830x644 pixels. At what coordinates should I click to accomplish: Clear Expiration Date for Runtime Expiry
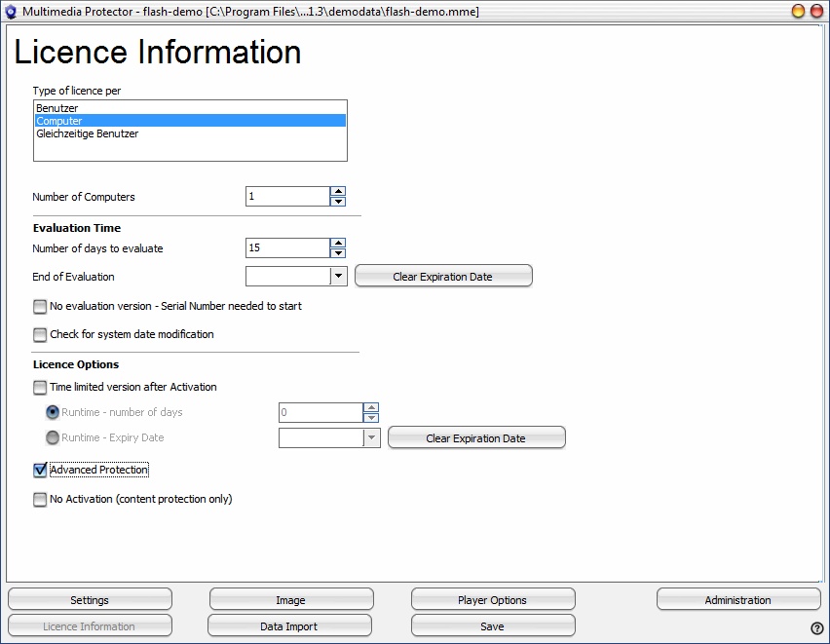click(x=476, y=438)
